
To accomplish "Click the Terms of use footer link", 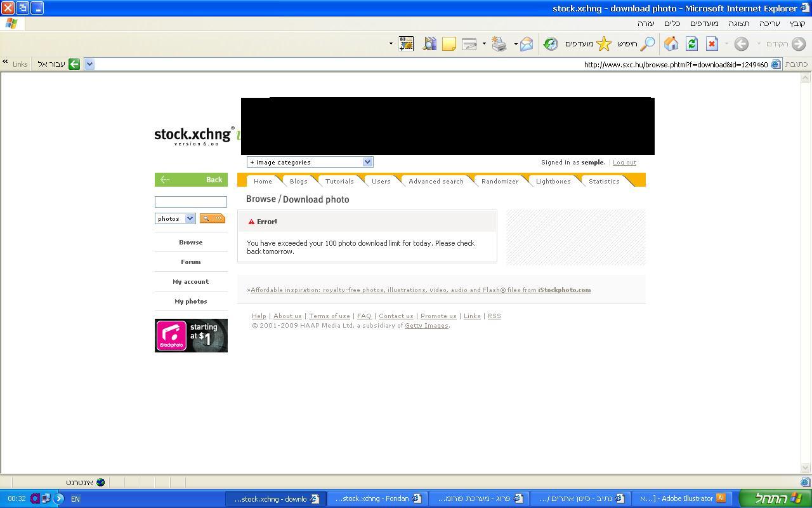I will [329, 316].
